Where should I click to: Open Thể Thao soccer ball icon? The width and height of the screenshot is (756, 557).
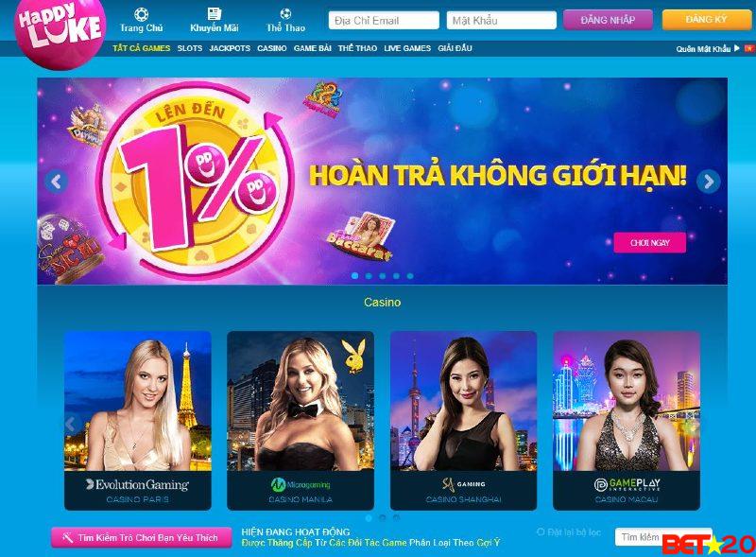coord(285,13)
